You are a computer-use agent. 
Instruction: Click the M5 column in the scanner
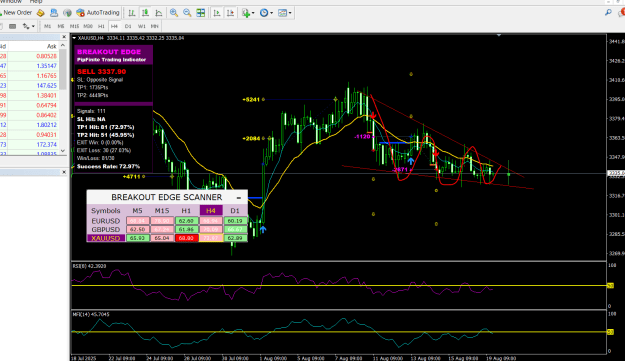[x=138, y=211]
